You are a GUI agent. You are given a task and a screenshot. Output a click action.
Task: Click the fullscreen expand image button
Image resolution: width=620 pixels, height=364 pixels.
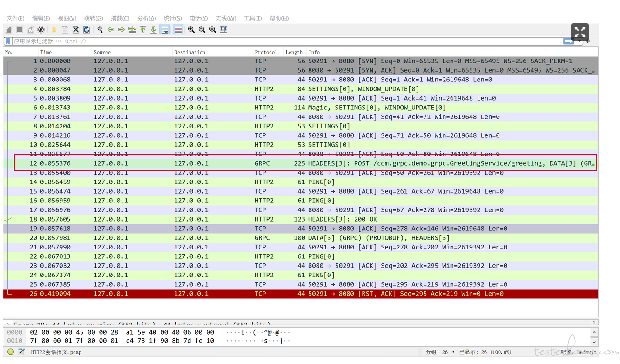(x=580, y=32)
